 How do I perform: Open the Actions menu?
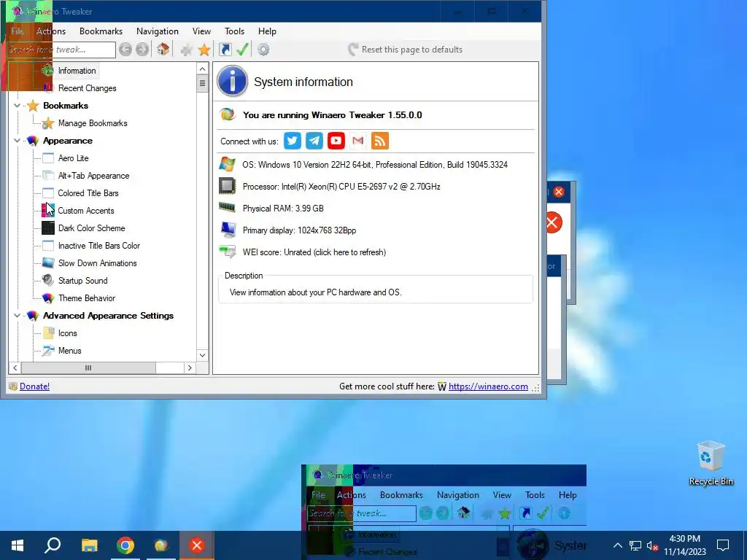tap(51, 31)
